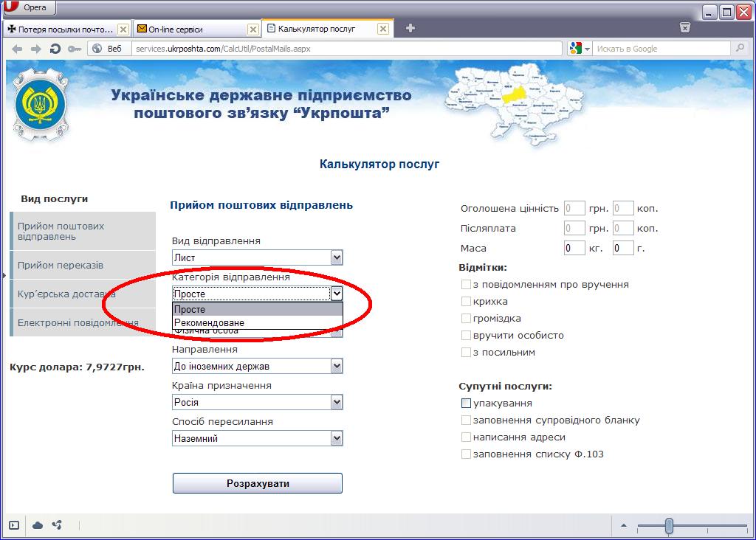The width and height of the screenshot is (756, 540).
Task: Check the громіздка option
Action: pyautogui.click(x=466, y=319)
